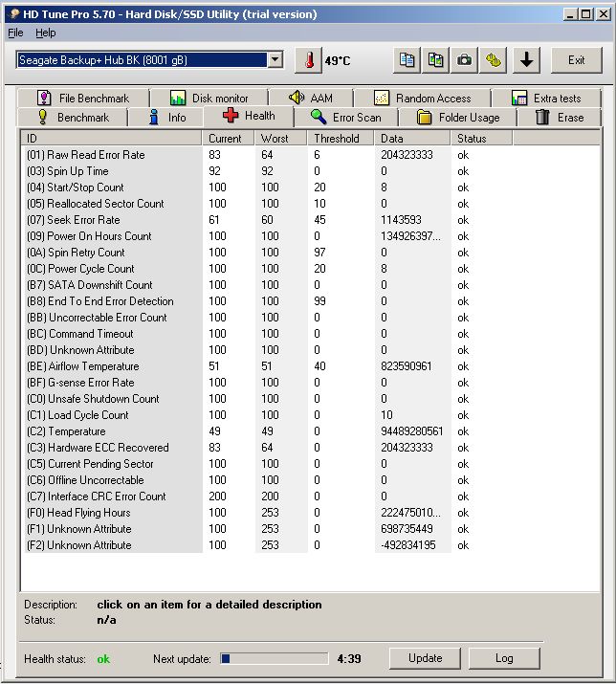616x684 pixels.
Task: Open the Help menu
Action: pyautogui.click(x=46, y=33)
